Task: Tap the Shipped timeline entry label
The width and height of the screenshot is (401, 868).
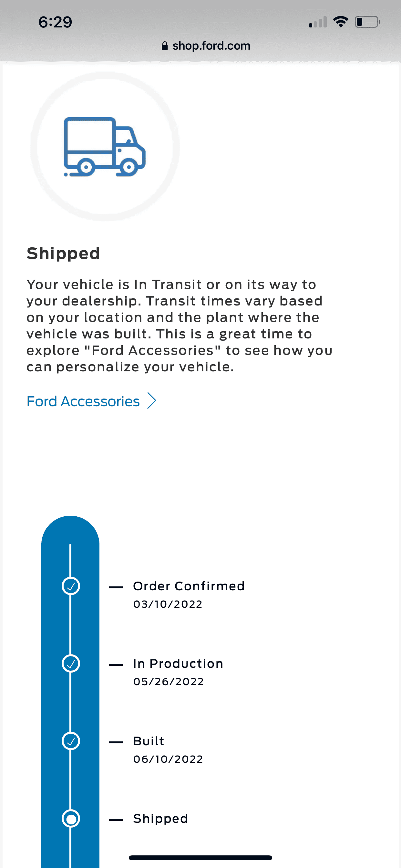Action: pos(160,819)
